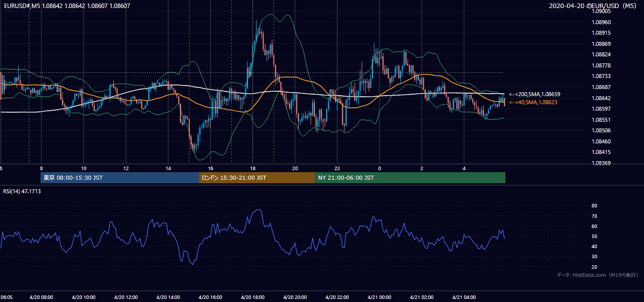This screenshot has height=302, width=644.
Task: Click RSI scale value 40
Action: 594,246
